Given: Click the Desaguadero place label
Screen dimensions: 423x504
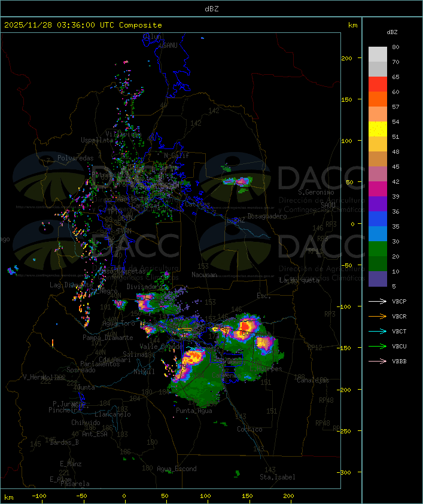Looking at the screenshot, I should [267, 216].
